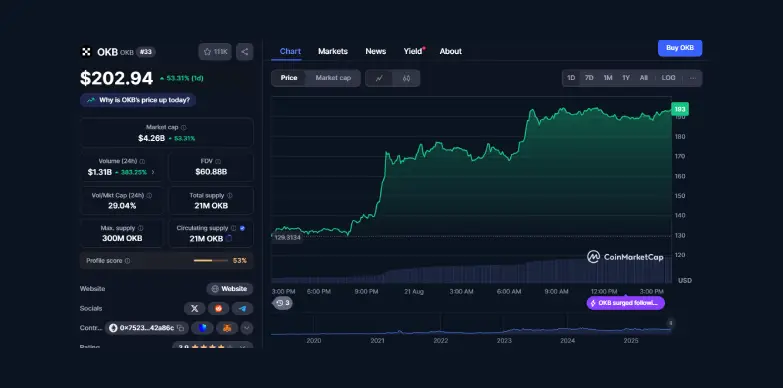The width and height of the screenshot is (783, 388).
Task: Open the OKB surged following news pill
Action: [x=626, y=303]
